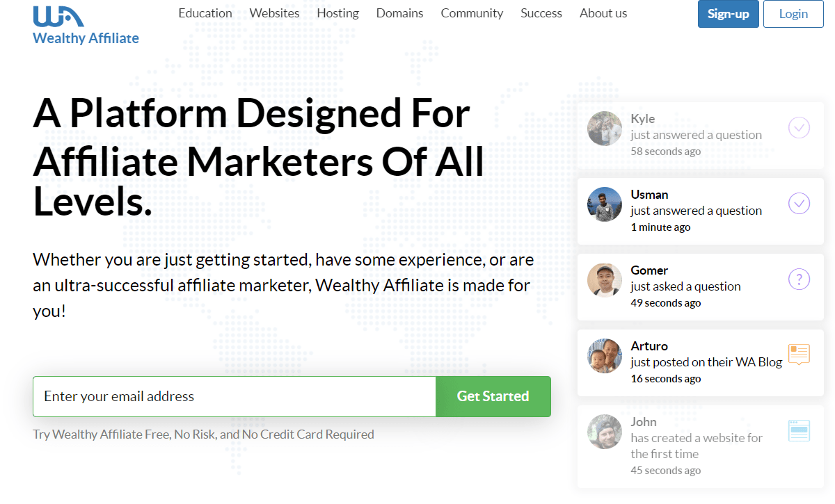Click Usman's profile avatar
835x504 pixels.
604,204
